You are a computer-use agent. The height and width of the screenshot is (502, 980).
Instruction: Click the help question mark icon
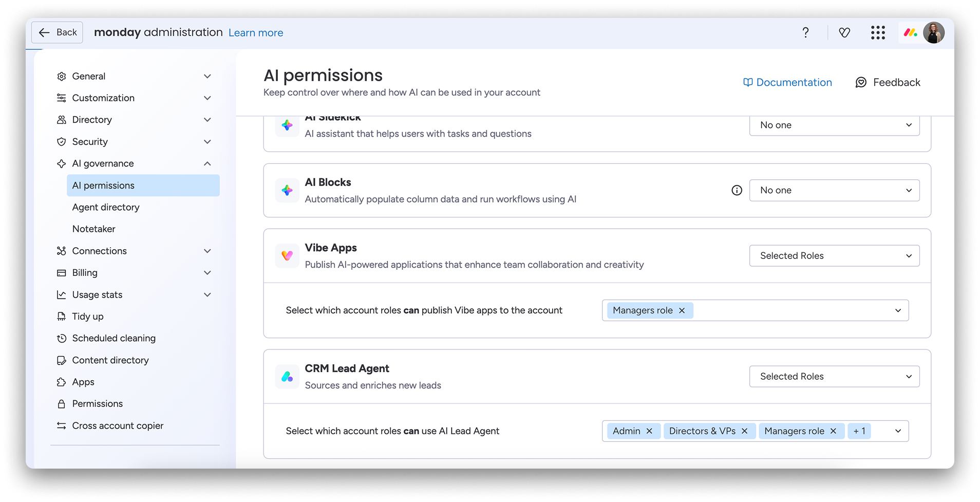pyautogui.click(x=805, y=33)
